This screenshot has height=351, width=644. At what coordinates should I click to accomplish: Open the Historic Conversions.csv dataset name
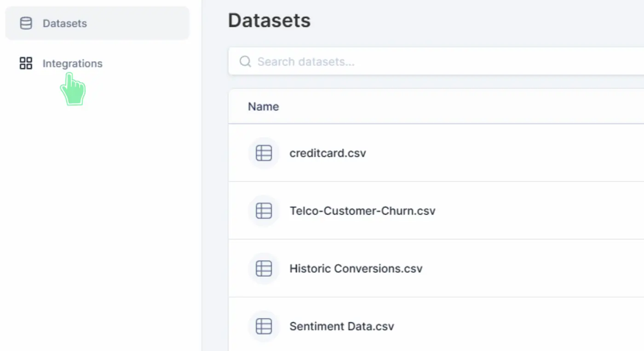click(356, 269)
